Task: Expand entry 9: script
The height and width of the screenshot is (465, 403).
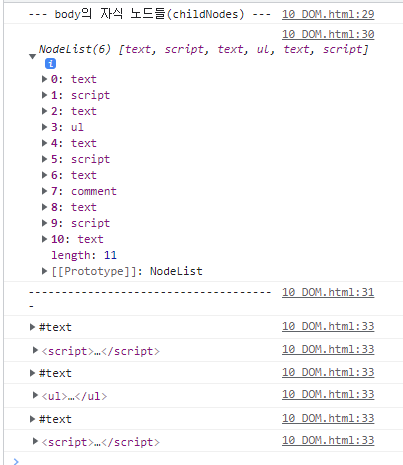Action: [44, 223]
